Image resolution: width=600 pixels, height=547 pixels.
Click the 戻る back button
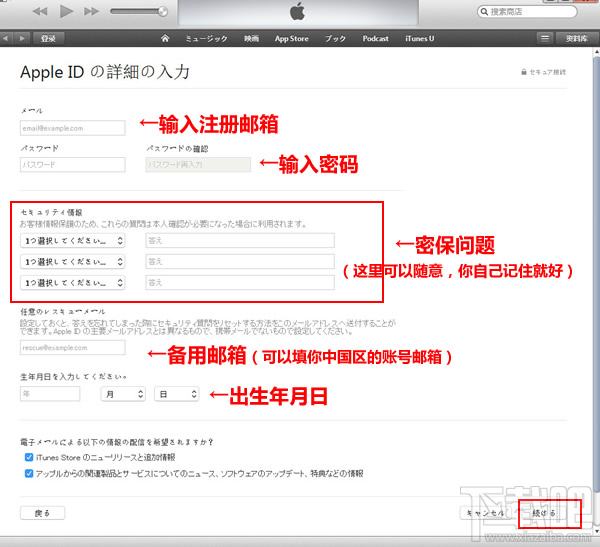pos(42,513)
